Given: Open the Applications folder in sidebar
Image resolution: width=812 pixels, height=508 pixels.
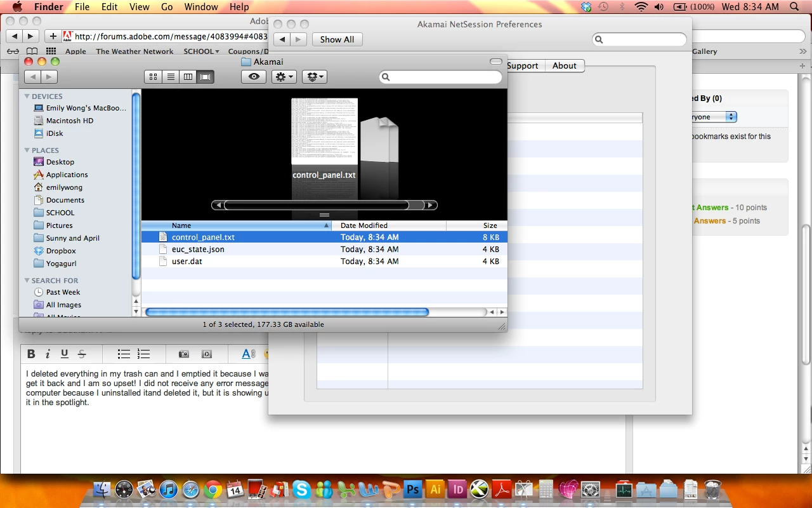Looking at the screenshot, I should click(x=67, y=175).
